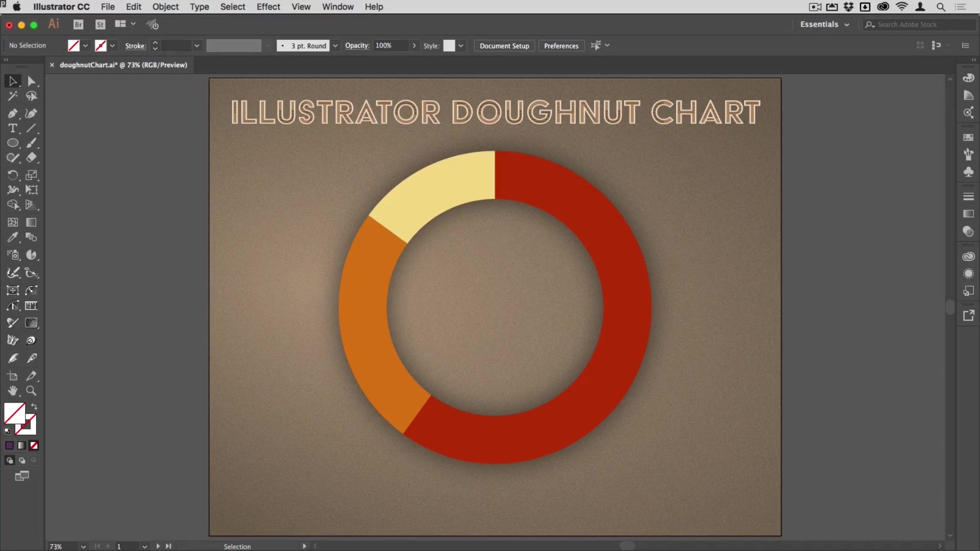Click the Opacity label link

pyautogui.click(x=357, y=45)
